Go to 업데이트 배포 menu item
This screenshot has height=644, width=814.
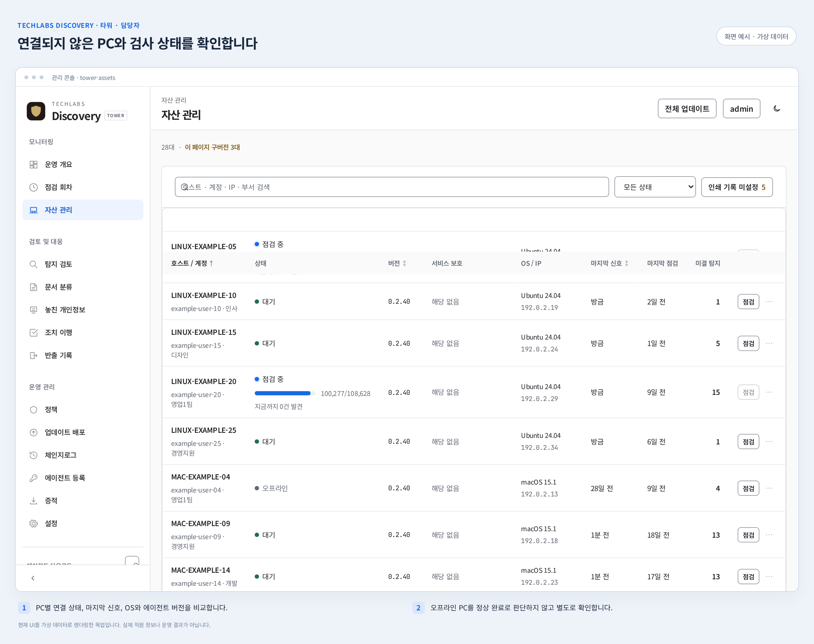coord(82,432)
